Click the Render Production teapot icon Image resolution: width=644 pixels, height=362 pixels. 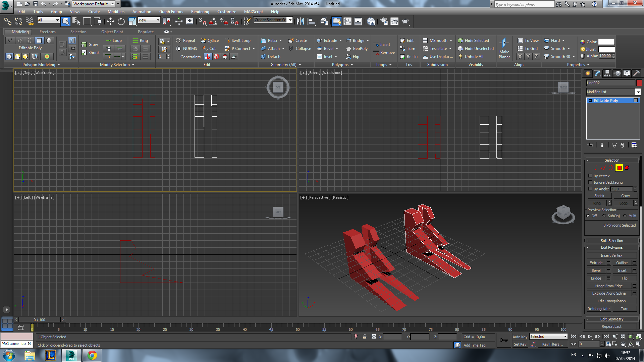point(406,21)
